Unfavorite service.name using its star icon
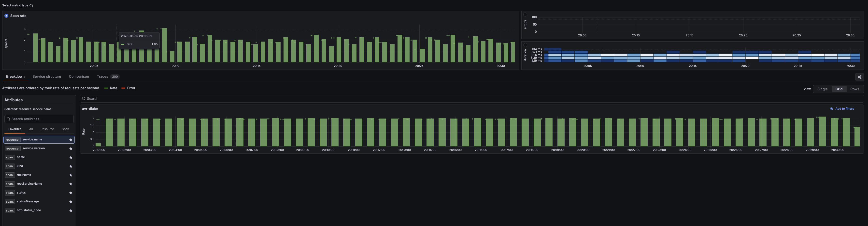The width and height of the screenshot is (868, 226). pyautogui.click(x=71, y=140)
